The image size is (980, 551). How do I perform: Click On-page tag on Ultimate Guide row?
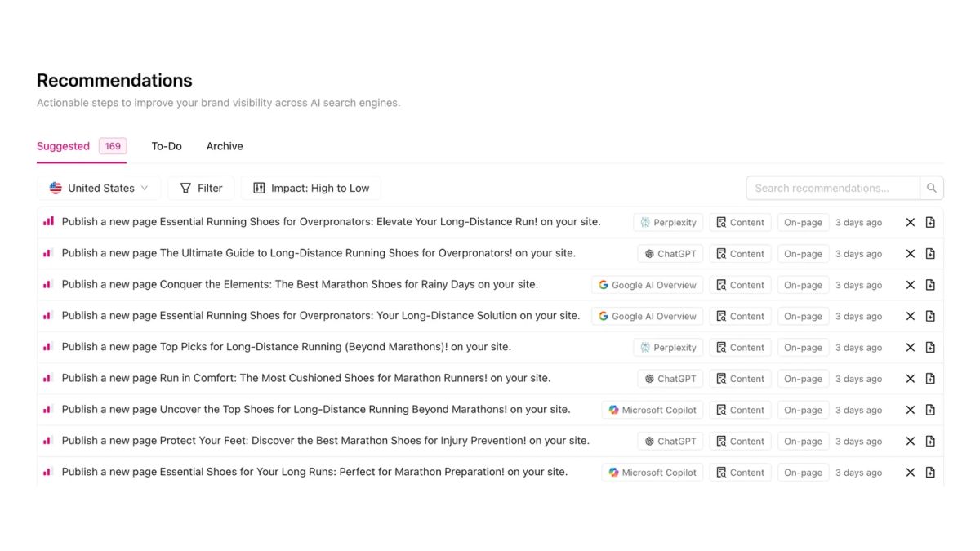803,254
